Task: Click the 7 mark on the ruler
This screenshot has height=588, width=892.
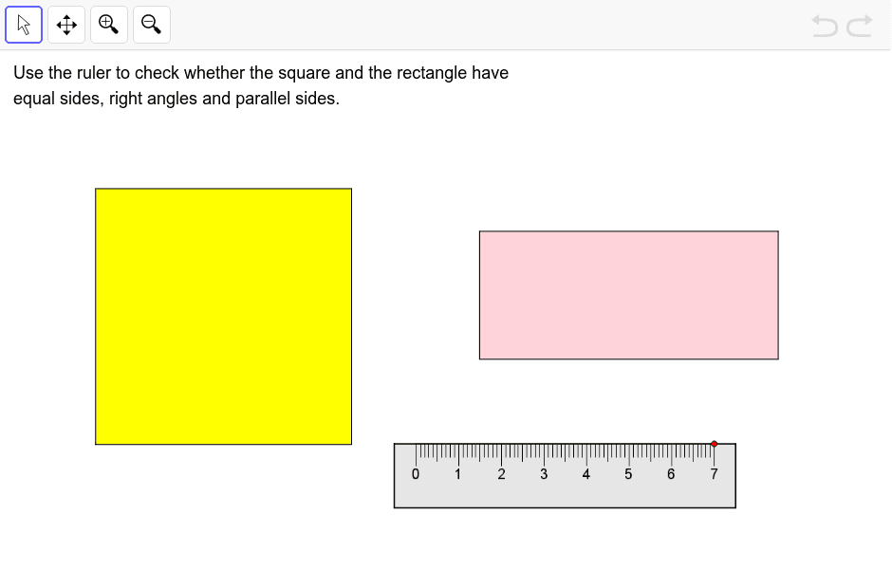Action: [x=714, y=474]
